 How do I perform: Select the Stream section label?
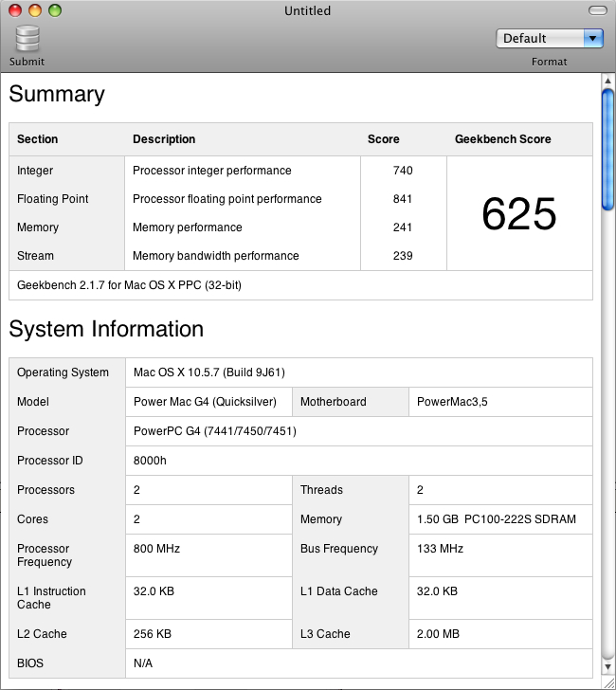[35, 256]
